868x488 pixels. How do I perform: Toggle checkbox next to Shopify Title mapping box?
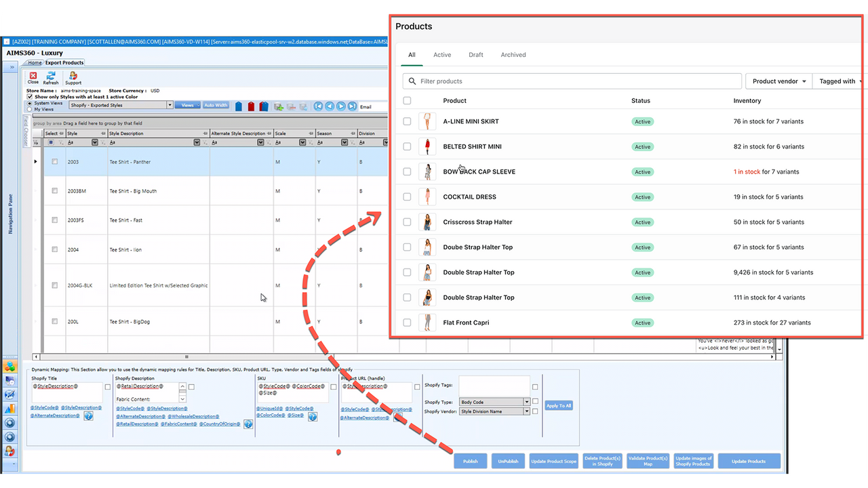[108, 387]
